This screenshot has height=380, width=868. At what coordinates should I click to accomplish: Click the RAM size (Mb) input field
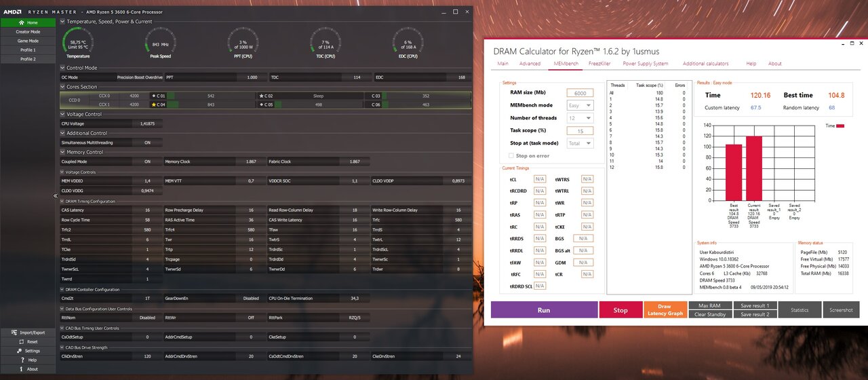pos(579,93)
